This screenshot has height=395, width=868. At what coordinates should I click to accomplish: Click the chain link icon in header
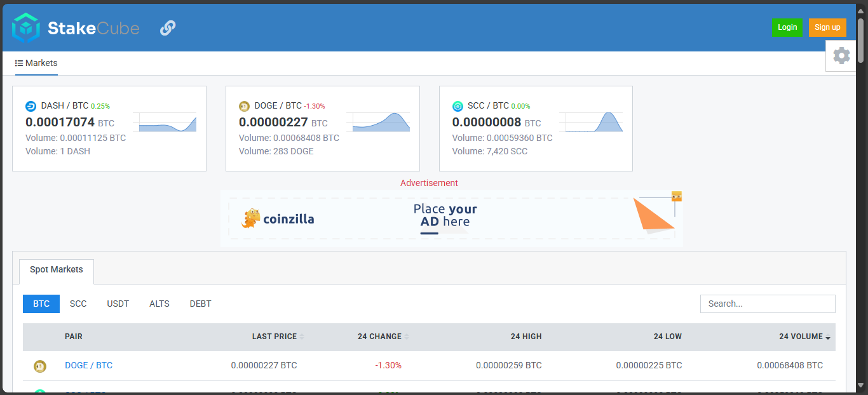click(168, 28)
